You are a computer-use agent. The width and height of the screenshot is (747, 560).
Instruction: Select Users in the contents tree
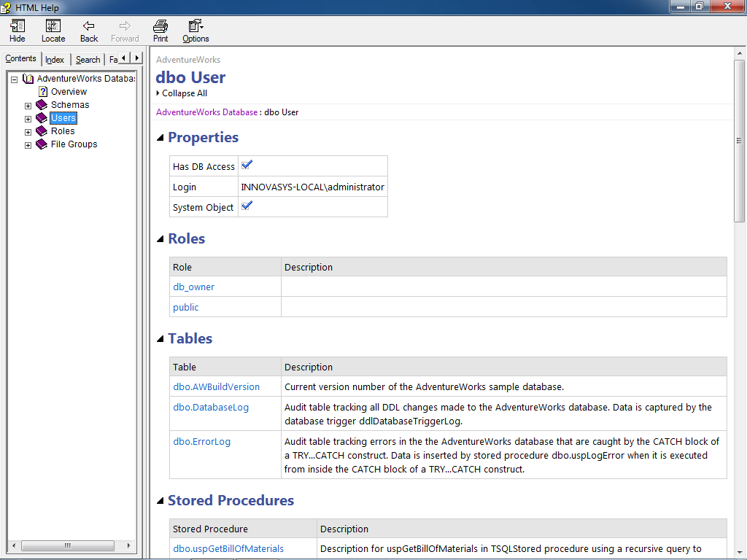(x=63, y=118)
